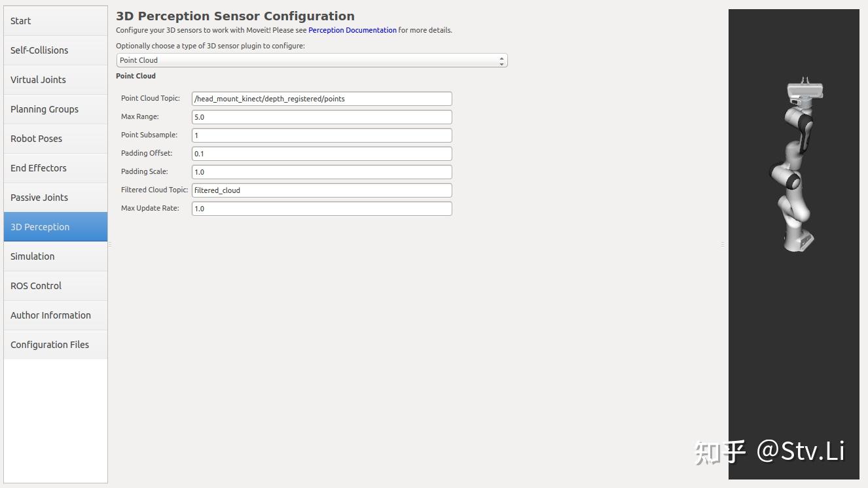Image resolution: width=868 pixels, height=488 pixels.
Task: Click the Max Update Rate field
Action: pos(321,209)
